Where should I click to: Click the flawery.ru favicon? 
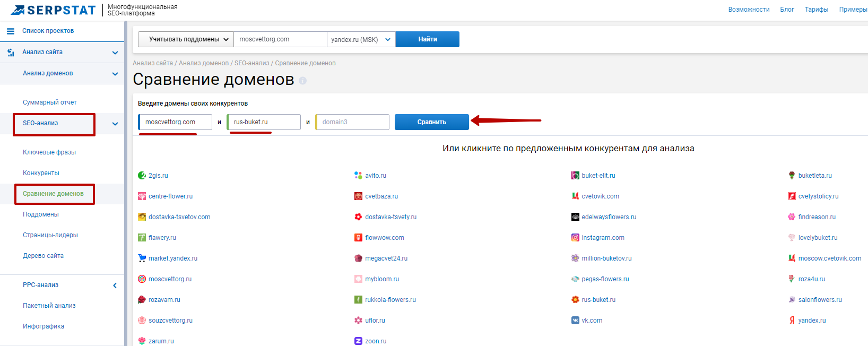click(142, 238)
